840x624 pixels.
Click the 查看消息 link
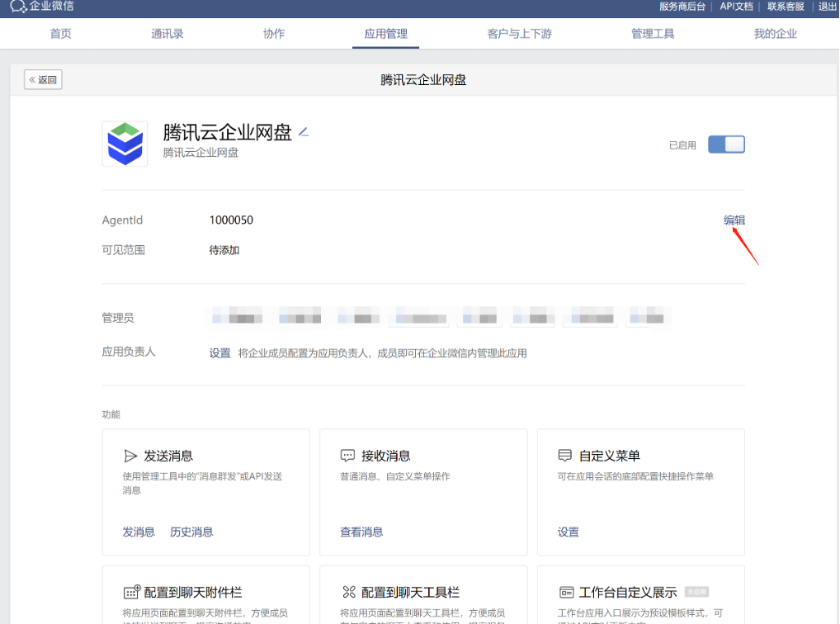(361, 532)
